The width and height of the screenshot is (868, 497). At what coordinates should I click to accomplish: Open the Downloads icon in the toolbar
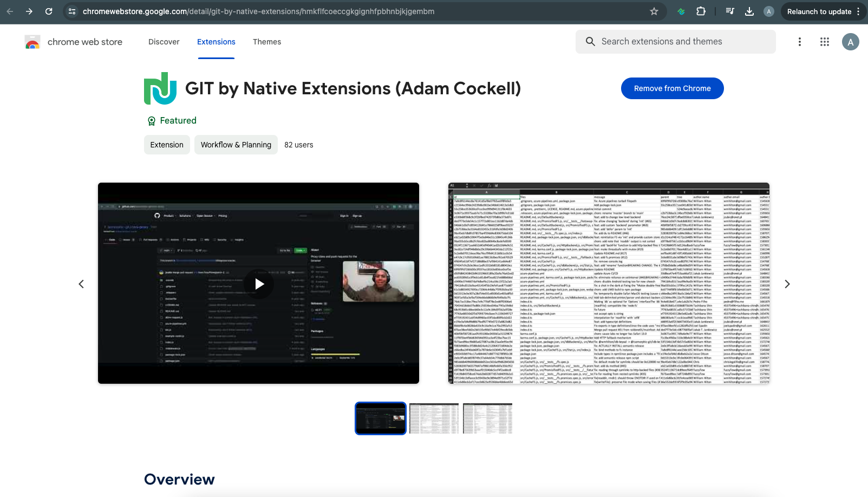pyautogui.click(x=749, y=11)
